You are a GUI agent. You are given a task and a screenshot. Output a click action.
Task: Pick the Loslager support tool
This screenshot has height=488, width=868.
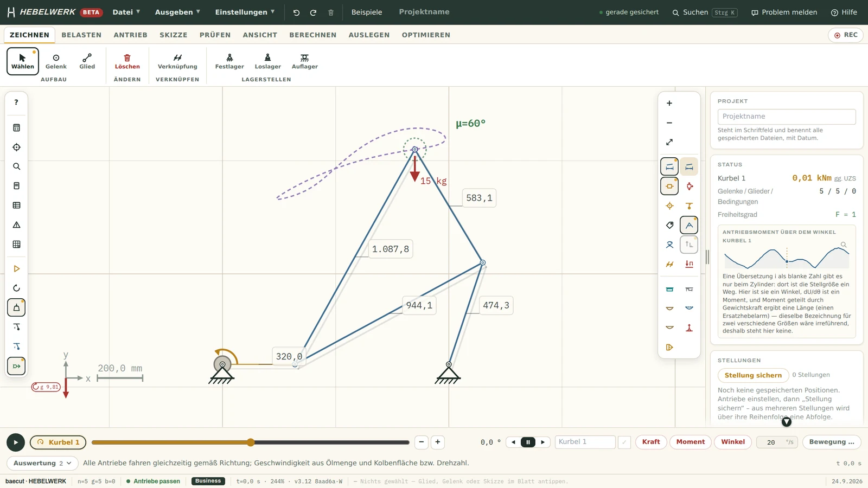coord(267,61)
